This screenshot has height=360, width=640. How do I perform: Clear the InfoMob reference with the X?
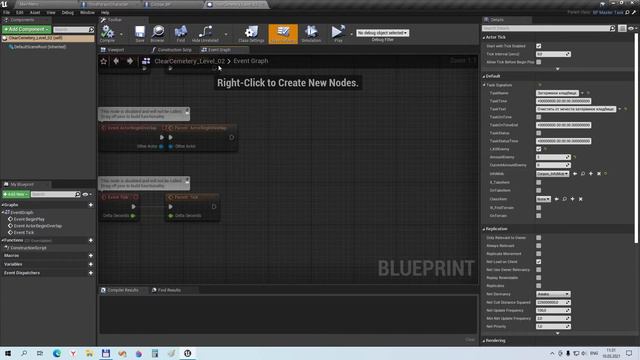click(x=599, y=173)
